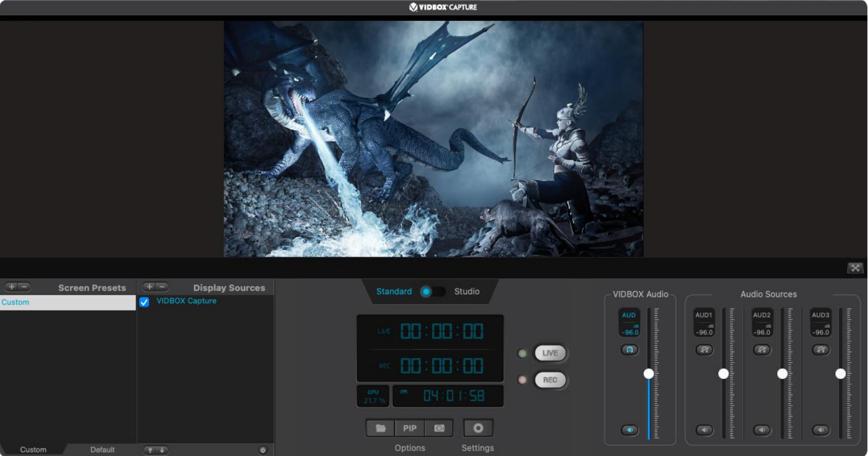
Task: Click the Studio mode label
Action: [x=467, y=292]
